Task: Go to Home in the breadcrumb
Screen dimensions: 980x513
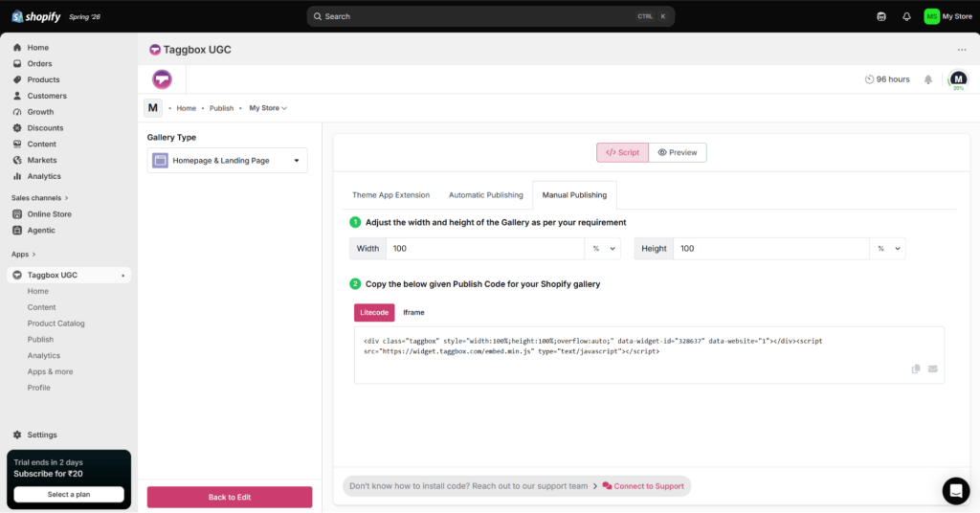Action: coord(187,108)
